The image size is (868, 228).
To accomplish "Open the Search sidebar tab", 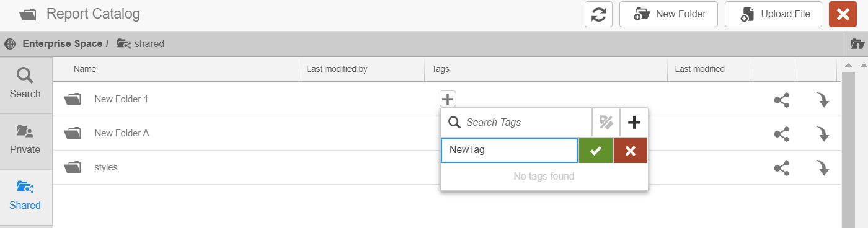I will 25,85.
